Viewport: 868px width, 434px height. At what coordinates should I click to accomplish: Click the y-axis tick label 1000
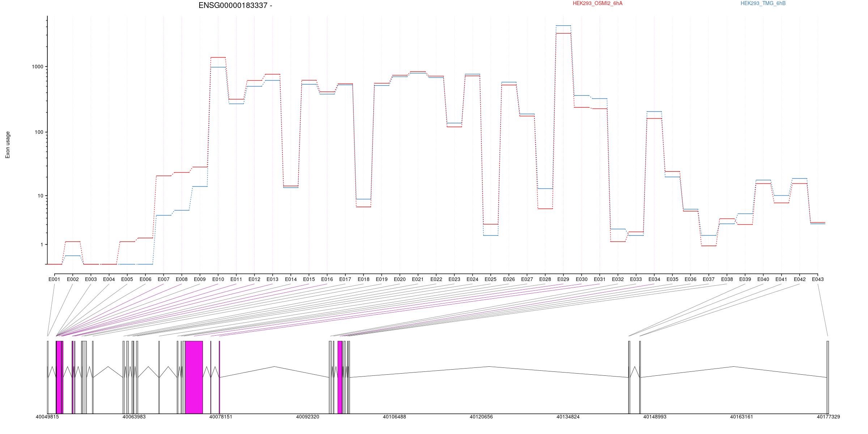coord(38,67)
